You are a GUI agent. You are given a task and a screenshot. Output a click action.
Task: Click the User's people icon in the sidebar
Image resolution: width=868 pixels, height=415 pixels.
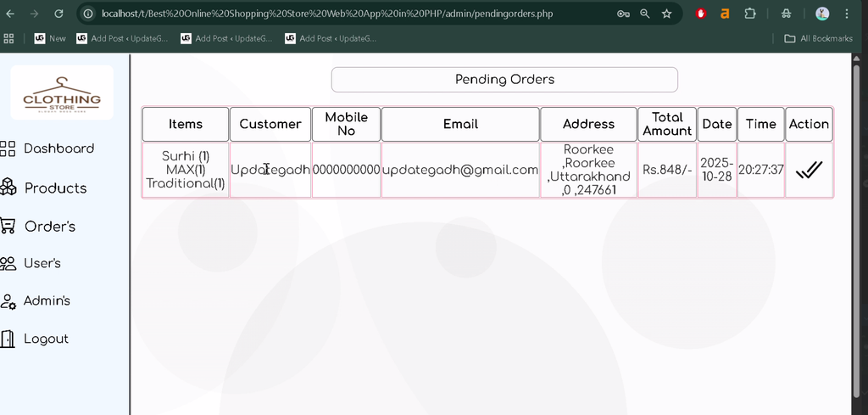coord(8,263)
